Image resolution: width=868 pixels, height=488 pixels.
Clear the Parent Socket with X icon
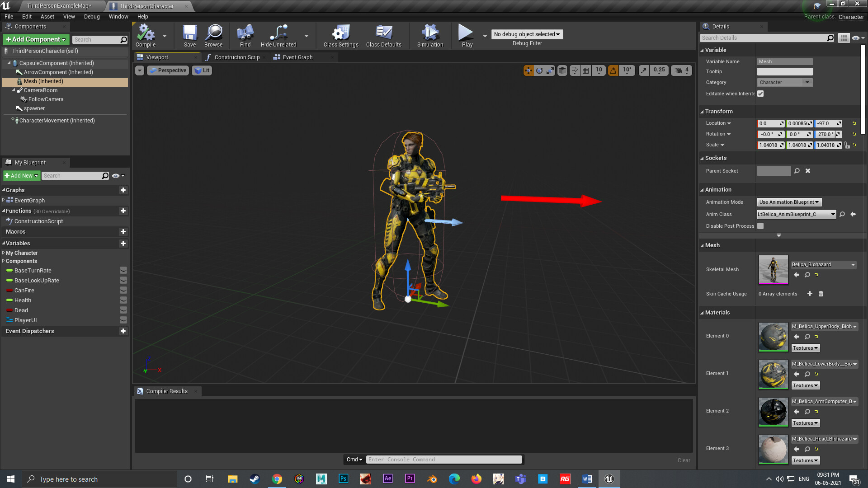click(808, 171)
